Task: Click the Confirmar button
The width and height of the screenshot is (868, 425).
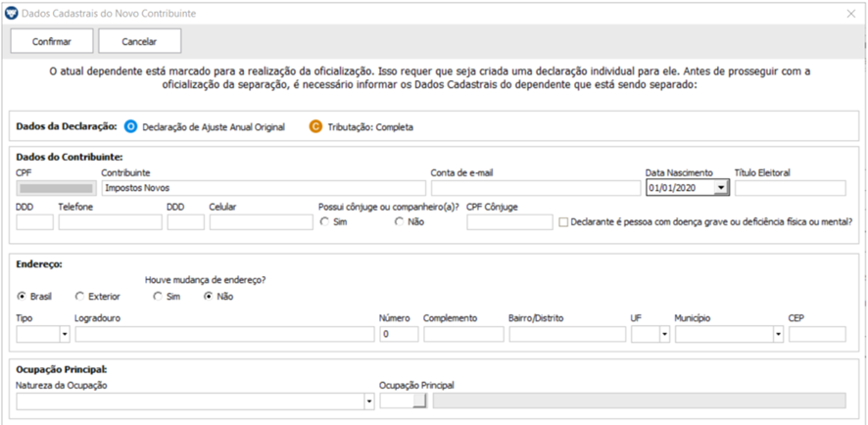Action: click(52, 41)
